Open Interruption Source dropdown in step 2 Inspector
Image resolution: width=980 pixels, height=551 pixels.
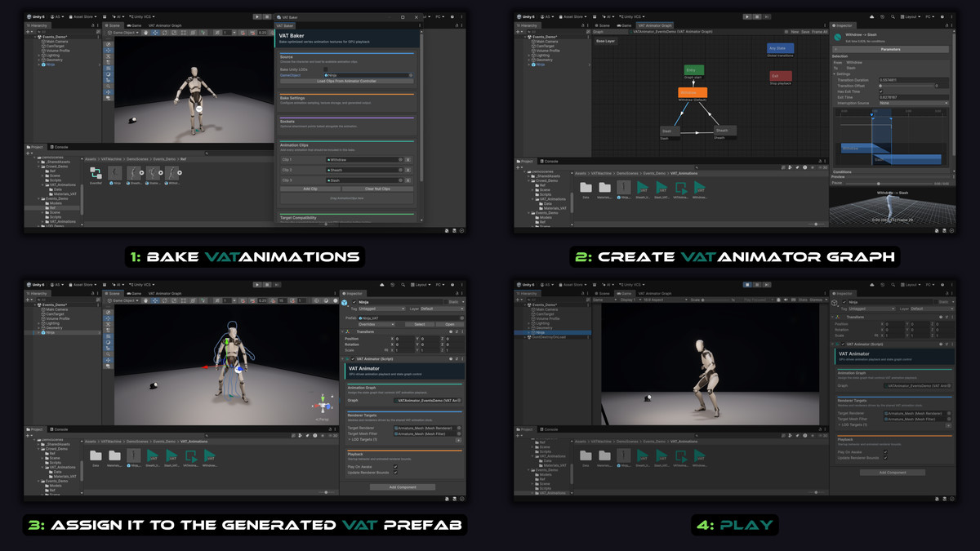point(914,103)
